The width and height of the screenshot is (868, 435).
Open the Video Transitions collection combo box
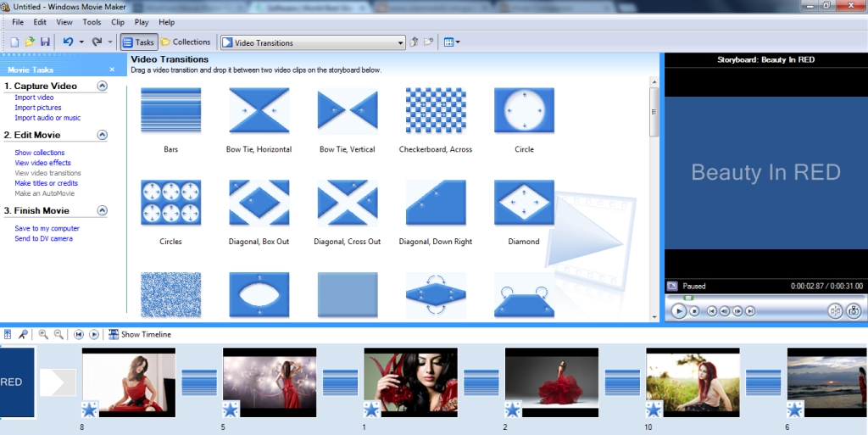tap(313, 42)
